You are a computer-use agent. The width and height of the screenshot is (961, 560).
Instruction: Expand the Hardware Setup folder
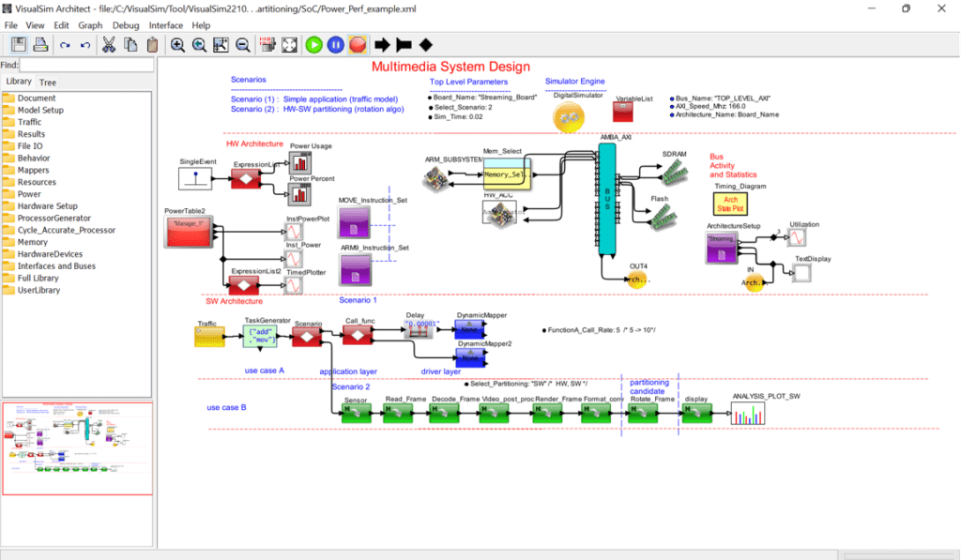tap(47, 205)
